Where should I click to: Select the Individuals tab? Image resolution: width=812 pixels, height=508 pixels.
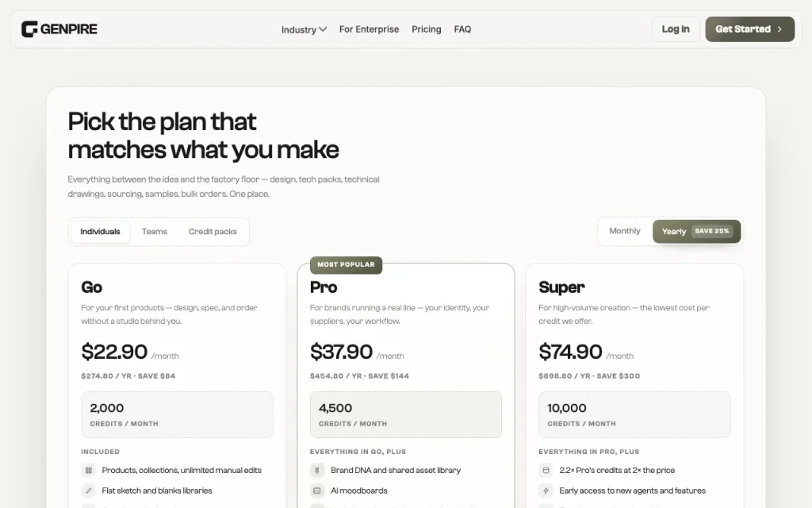100,232
